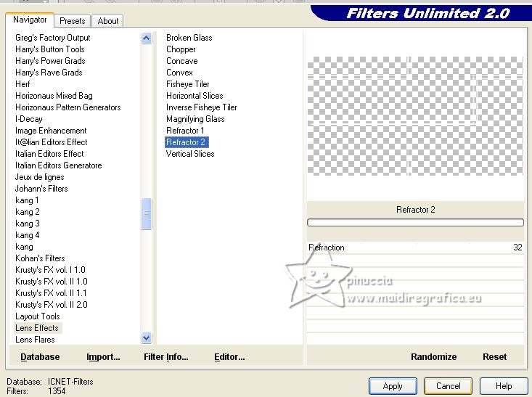Choose the Broken Glass filter

[x=189, y=38]
